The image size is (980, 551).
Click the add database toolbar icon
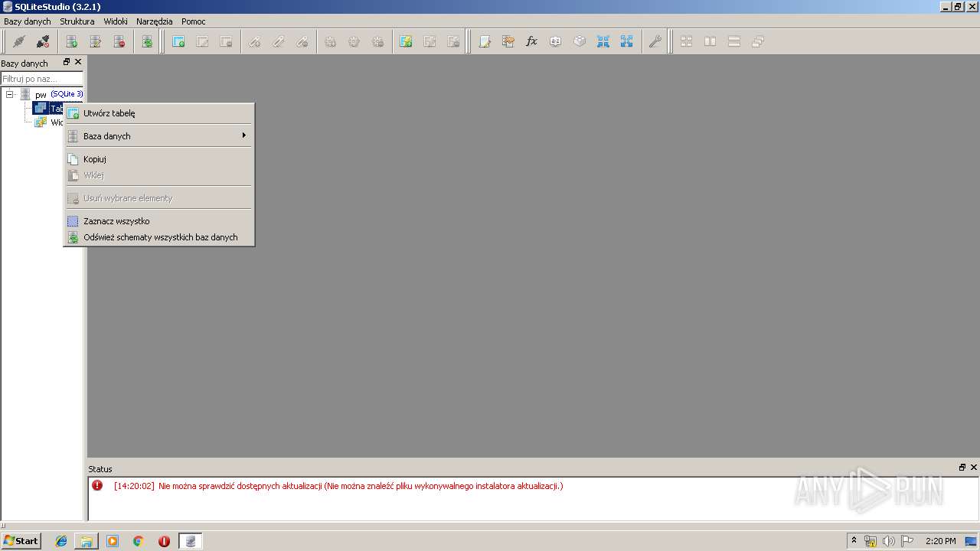pos(71,42)
